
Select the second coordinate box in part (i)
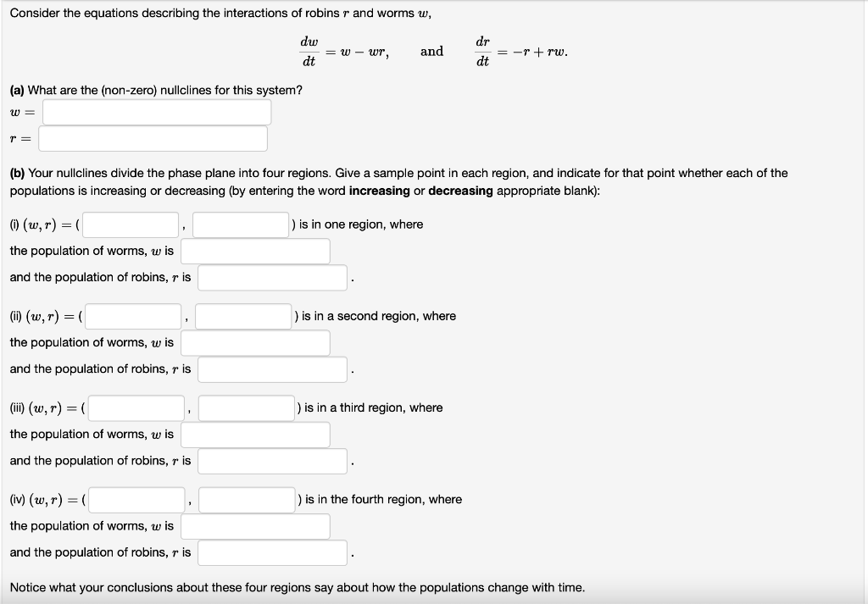coord(240,224)
